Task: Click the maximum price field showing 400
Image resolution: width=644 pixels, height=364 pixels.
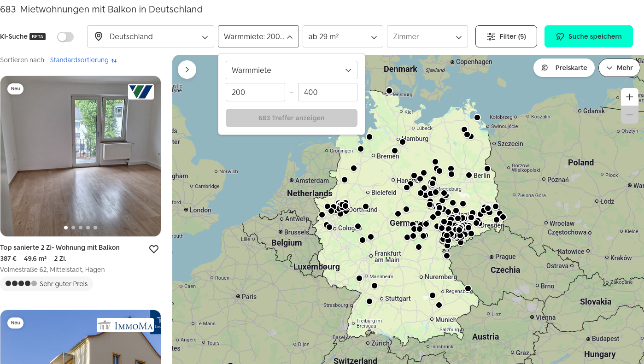Action: pyautogui.click(x=328, y=92)
